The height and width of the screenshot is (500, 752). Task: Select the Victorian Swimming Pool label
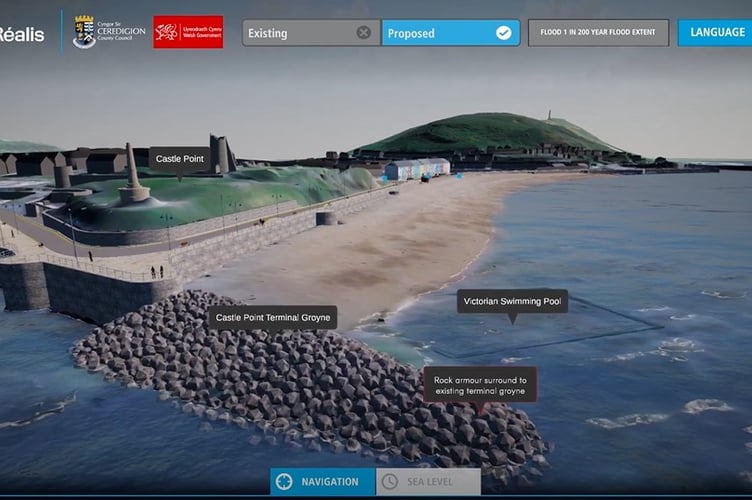coord(512,302)
